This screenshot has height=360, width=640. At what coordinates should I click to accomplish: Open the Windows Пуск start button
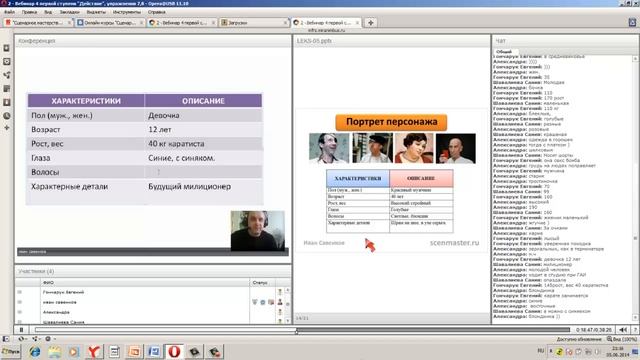pyautogui.click(x=11, y=351)
